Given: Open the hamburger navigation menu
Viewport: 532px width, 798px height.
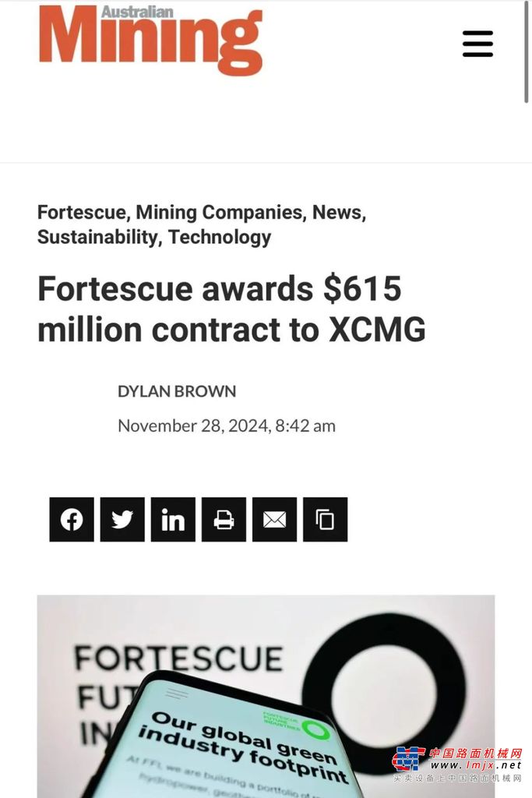Looking at the screenshot, I should pyautogui.click(x=477, y=44).
